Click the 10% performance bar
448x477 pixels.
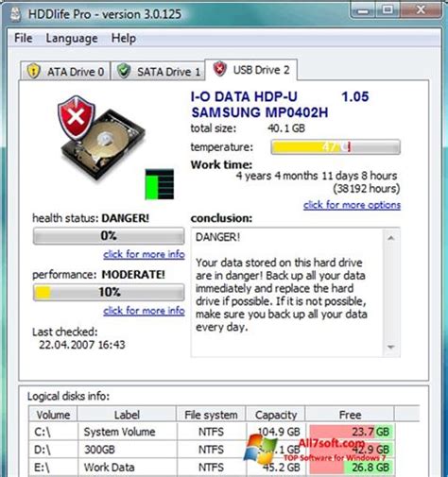pos(109,292)
